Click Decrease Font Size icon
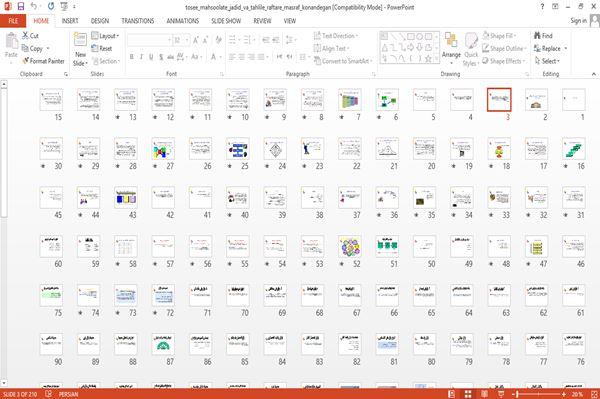600x399 pixels. [206, 40]
